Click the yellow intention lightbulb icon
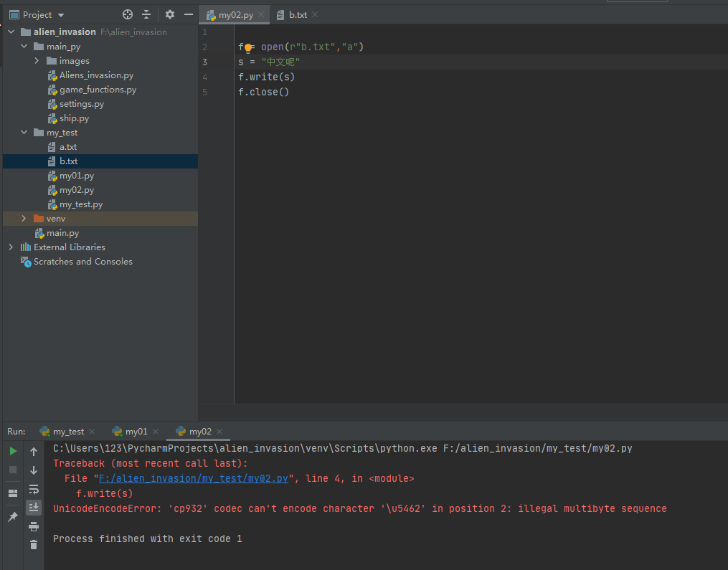 pos(248,47)
